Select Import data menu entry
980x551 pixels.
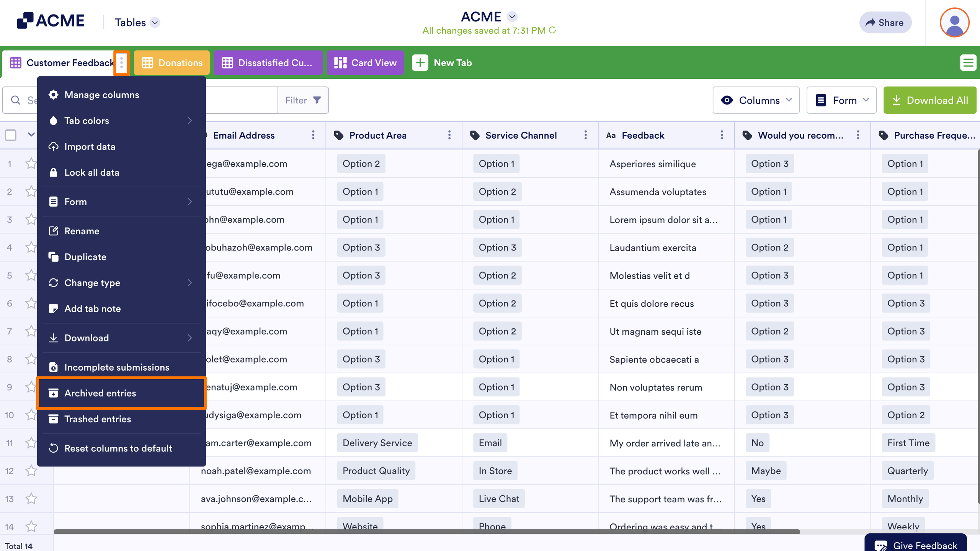tap(121, 147)
